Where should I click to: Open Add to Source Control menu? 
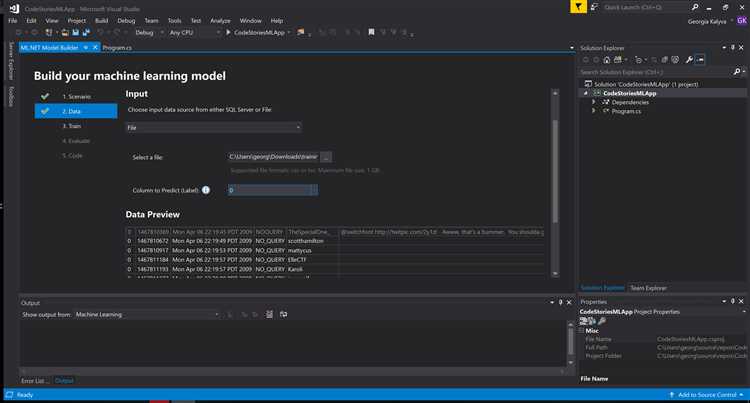[x=707, y=394]
